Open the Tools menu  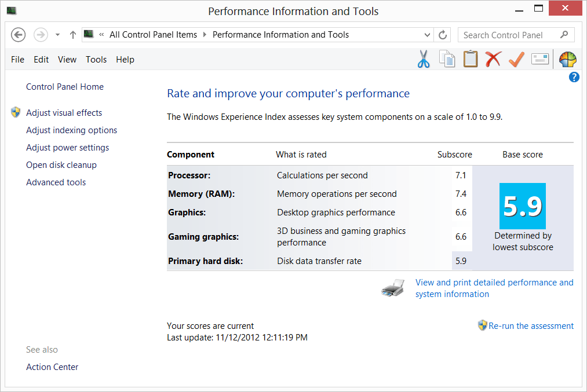[96, 60]
